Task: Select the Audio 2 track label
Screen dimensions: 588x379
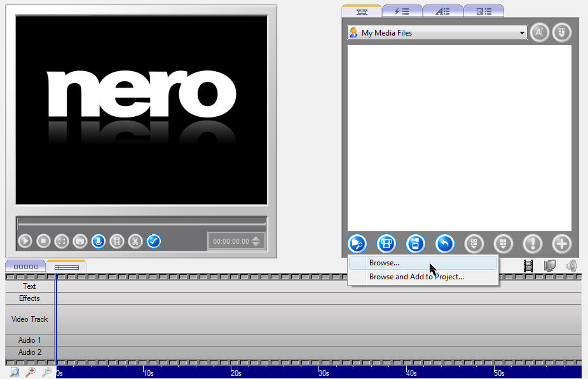Action: (30, 352)
